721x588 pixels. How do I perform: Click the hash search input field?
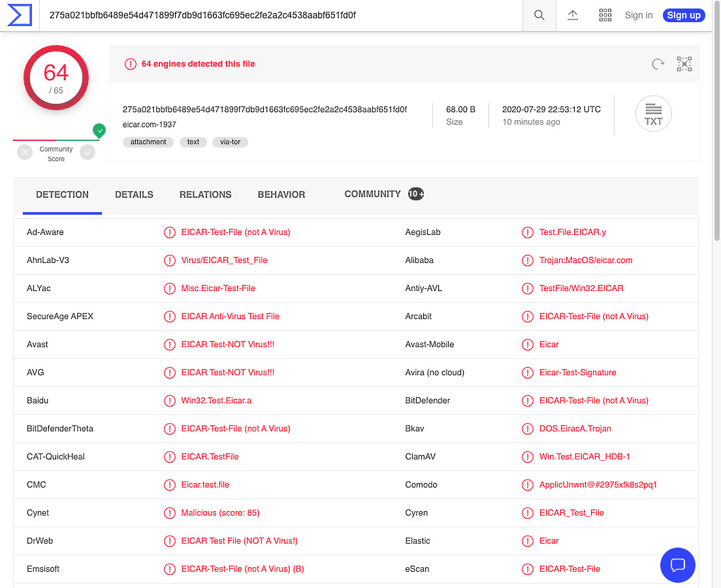pyautogui.click(x=281, y=15)
